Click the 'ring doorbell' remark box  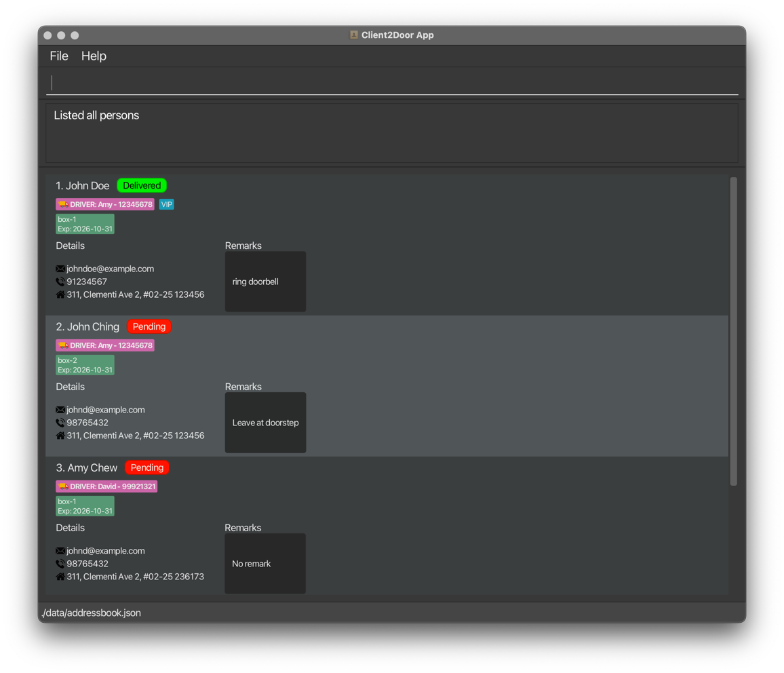point(265,282)
